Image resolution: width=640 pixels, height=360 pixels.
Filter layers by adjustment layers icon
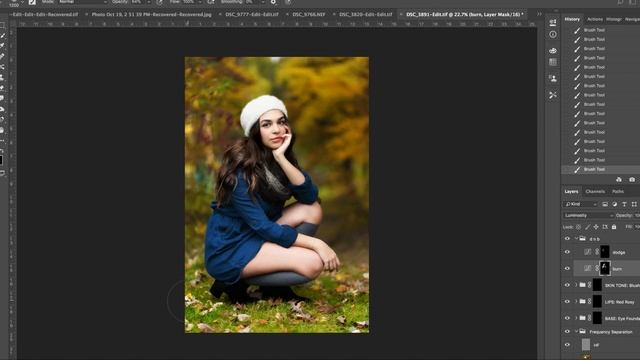(x=614, y=204)
